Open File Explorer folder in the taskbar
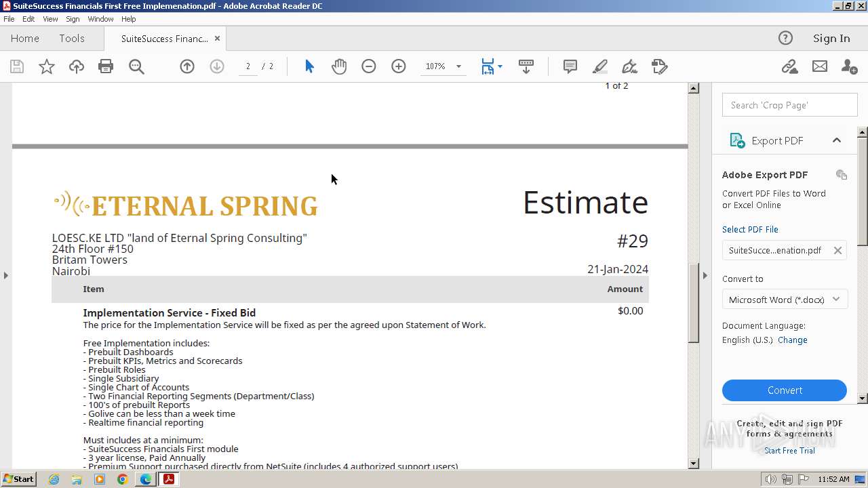 pos(77,479)
